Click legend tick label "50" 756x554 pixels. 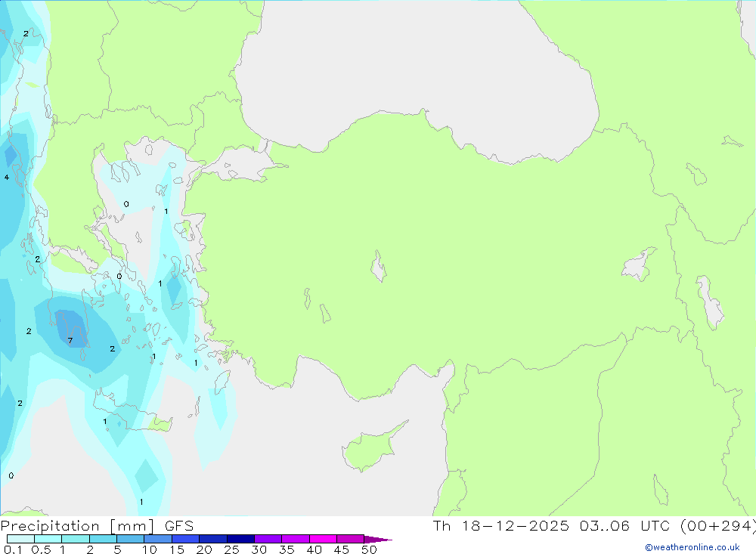[x=370, y=549]
